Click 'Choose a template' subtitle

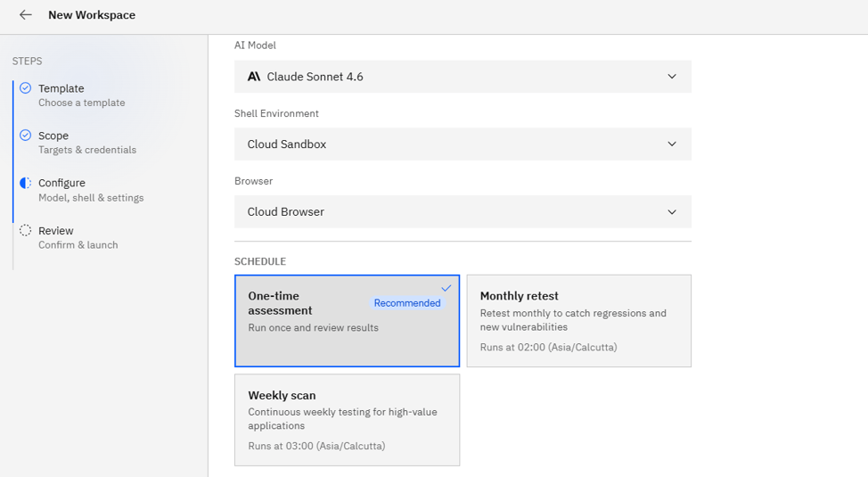click(x=81, y=103)
